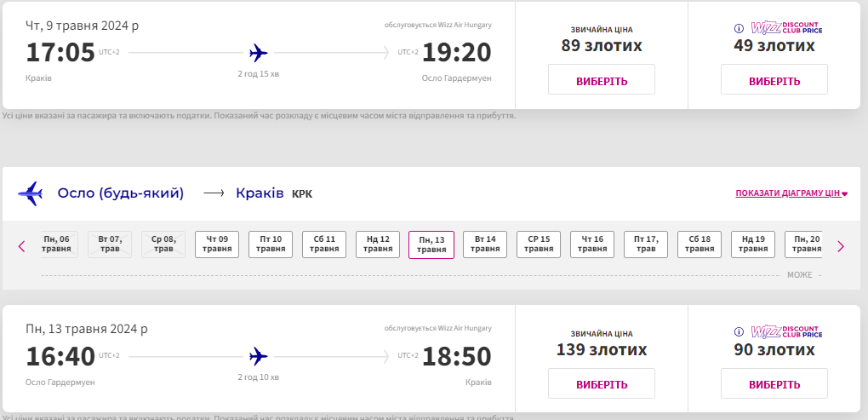868x420 pixels.
Task: Go to previous dates with the left arrow
Action: click(22, 246)
